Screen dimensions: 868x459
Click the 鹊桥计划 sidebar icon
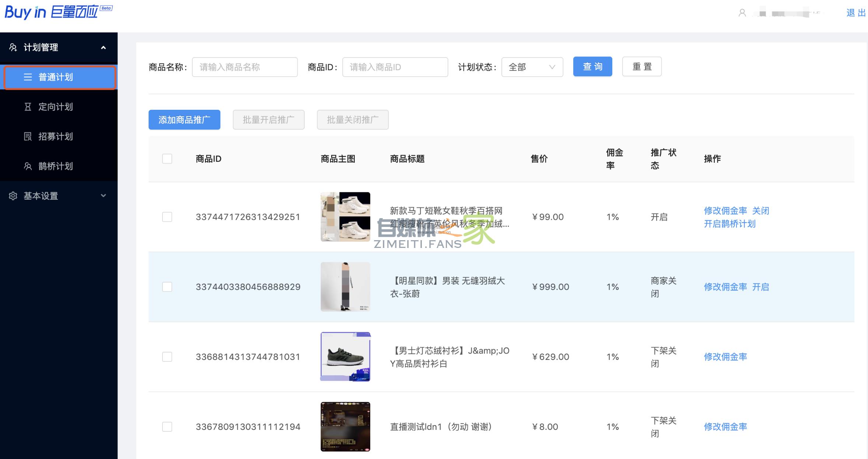coord(28,166)
